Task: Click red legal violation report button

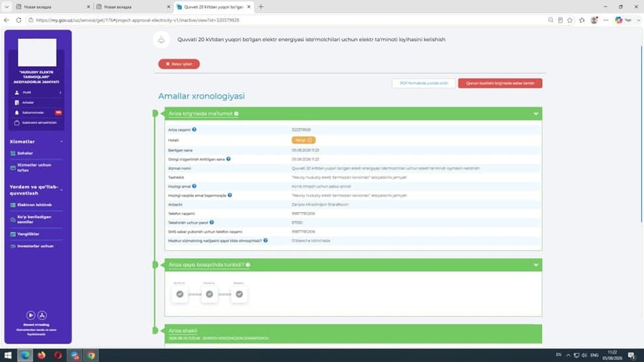Action: (500, 83)
